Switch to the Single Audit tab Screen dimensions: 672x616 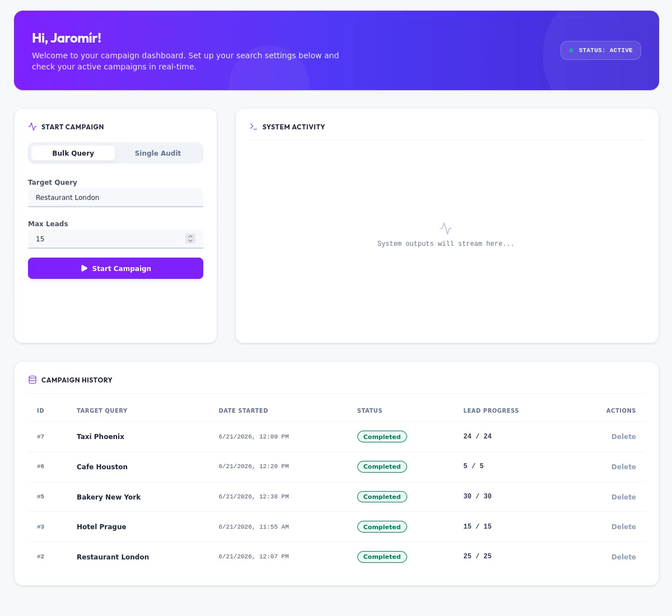(x=158, y=153)
